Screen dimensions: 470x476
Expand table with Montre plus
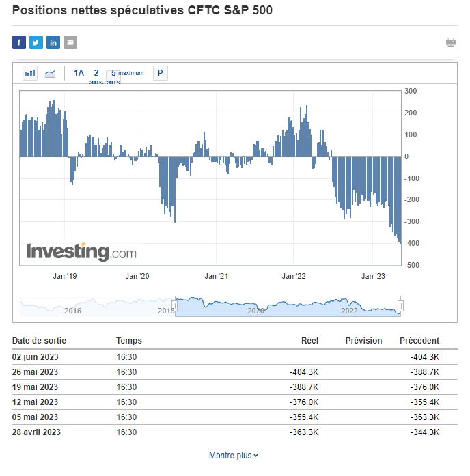click(x=234, y=456)
